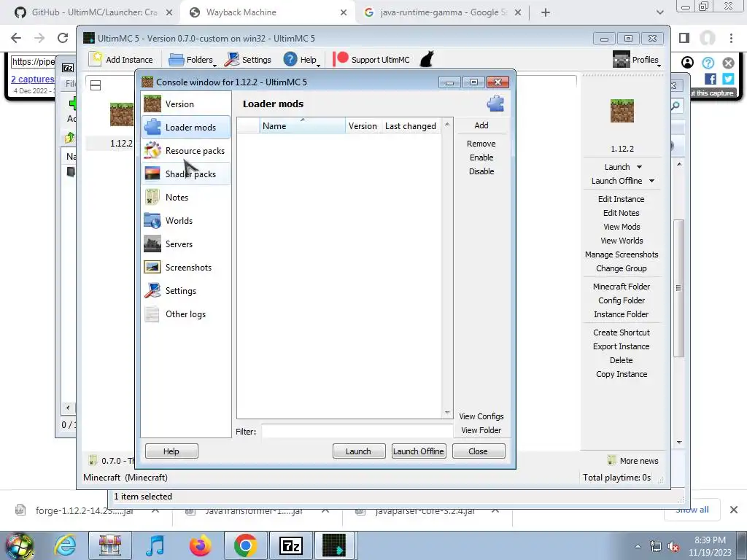Select the 1.12.2 instance thumbnail in right panel
This screenshot has width=747, height=560.
tap(622, 111)
